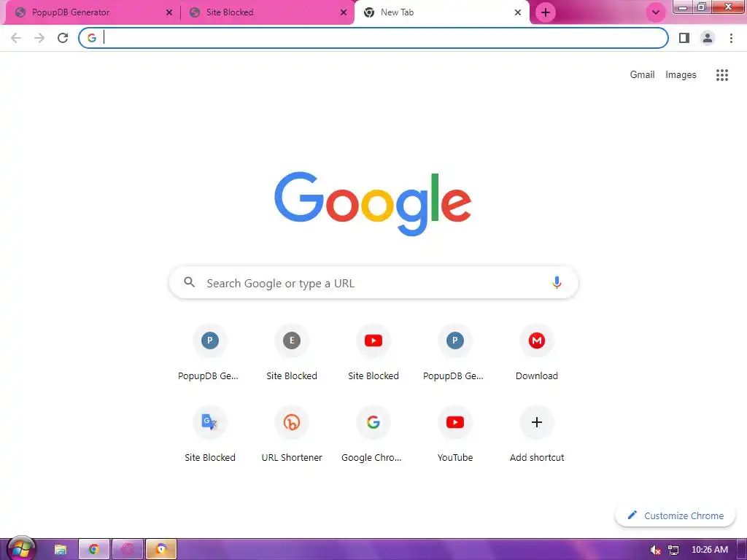The width and height of the screenshot is (747, 560).
Task: Open the Site Blocked shortcut with E icon
Action: tap(292, 353)
